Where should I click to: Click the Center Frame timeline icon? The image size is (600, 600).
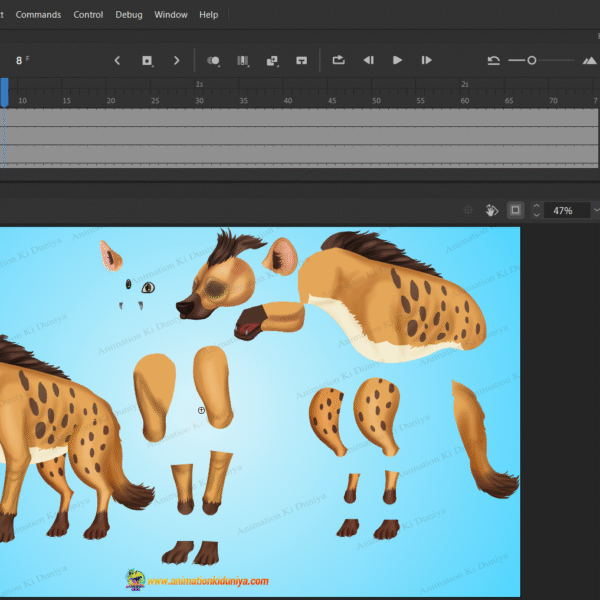point(302,60)
